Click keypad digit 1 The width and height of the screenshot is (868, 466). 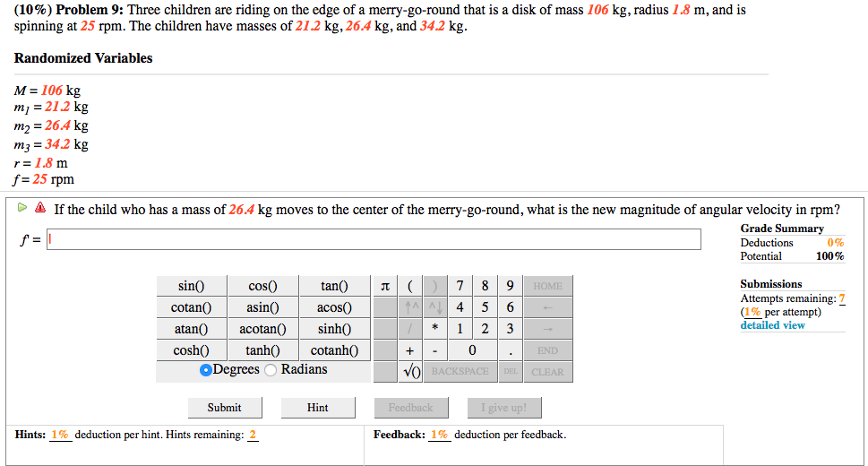[x=460, y=329]
